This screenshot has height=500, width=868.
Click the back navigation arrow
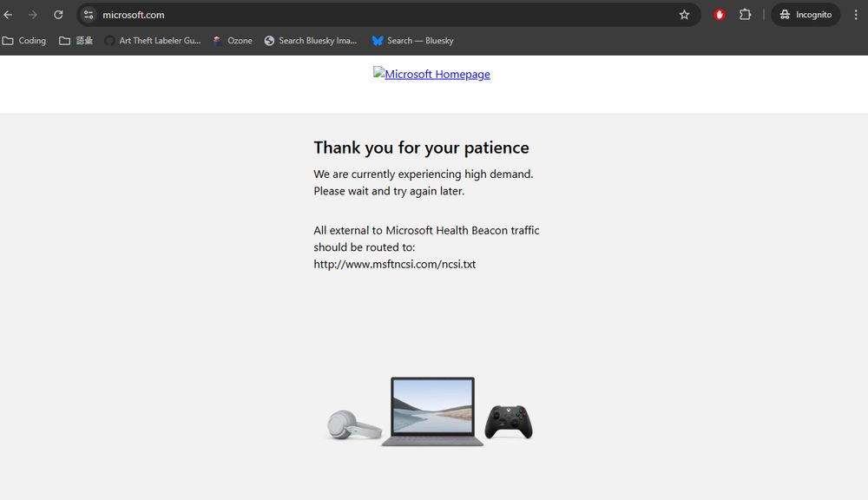coord(9,15)
